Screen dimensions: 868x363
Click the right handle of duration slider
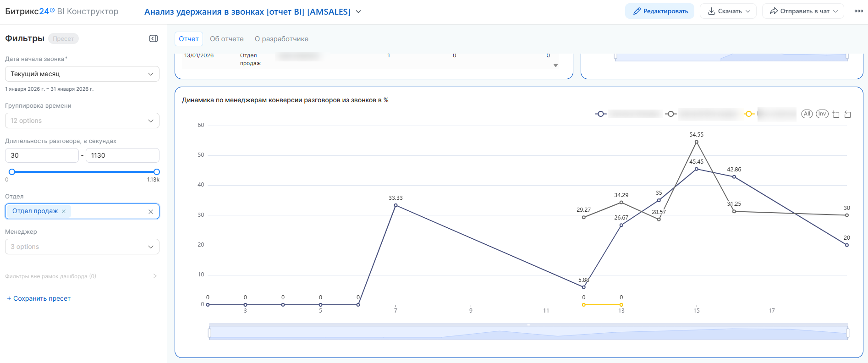point(157,172)
